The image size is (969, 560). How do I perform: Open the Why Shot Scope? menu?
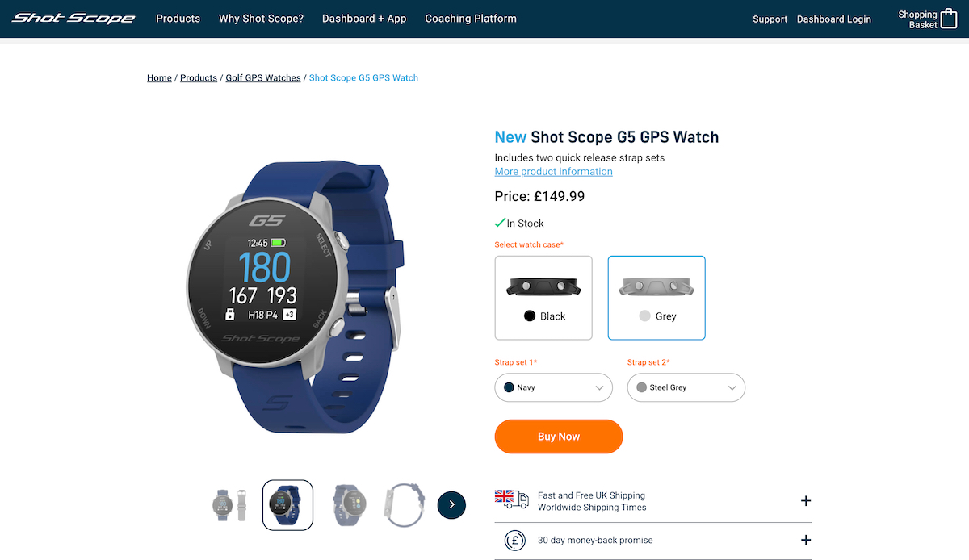[x=261, y=19]
